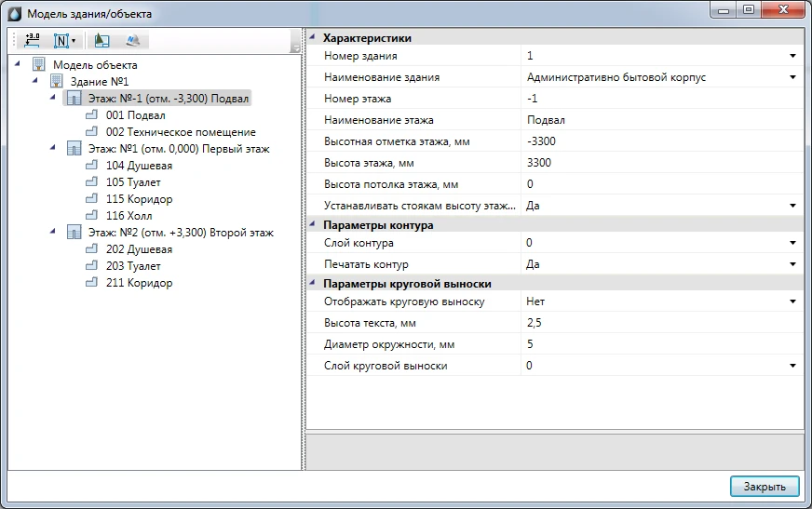812x509 pixels.
Task: Click the framed N room contour toolbar icon
Action: (x=61, y=41)
